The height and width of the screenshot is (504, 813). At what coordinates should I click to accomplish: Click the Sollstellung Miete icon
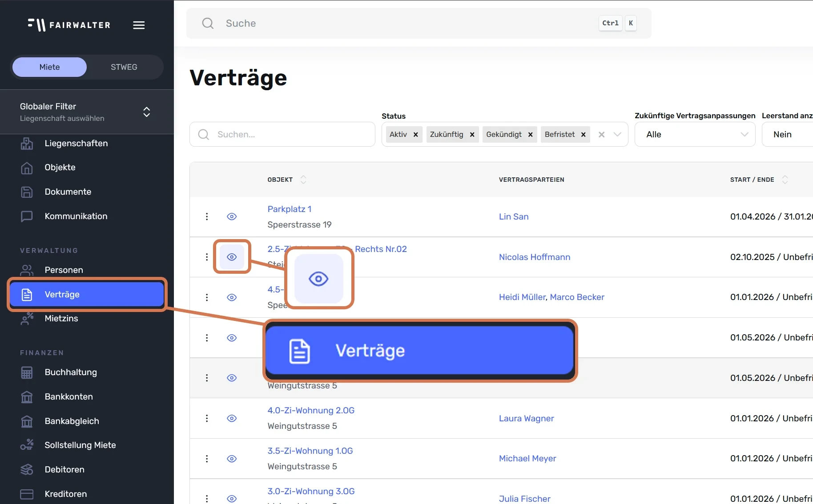[27, 445]
